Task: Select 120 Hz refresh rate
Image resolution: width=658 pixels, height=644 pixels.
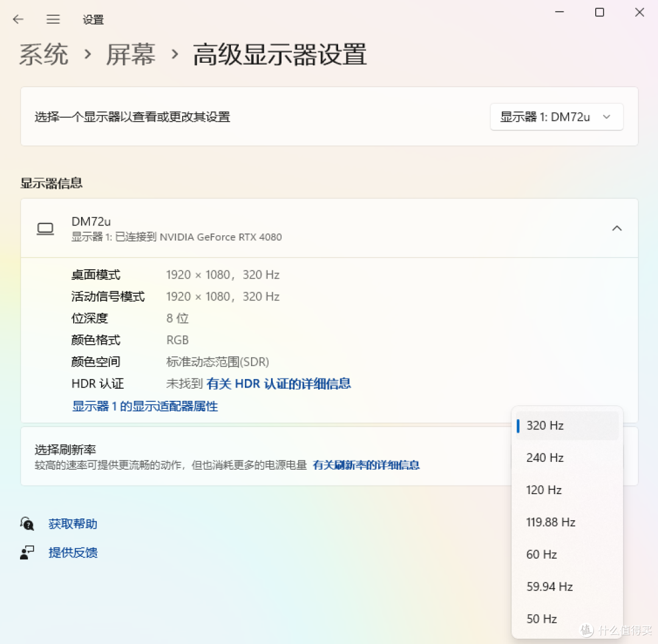Action: [567, 490]
